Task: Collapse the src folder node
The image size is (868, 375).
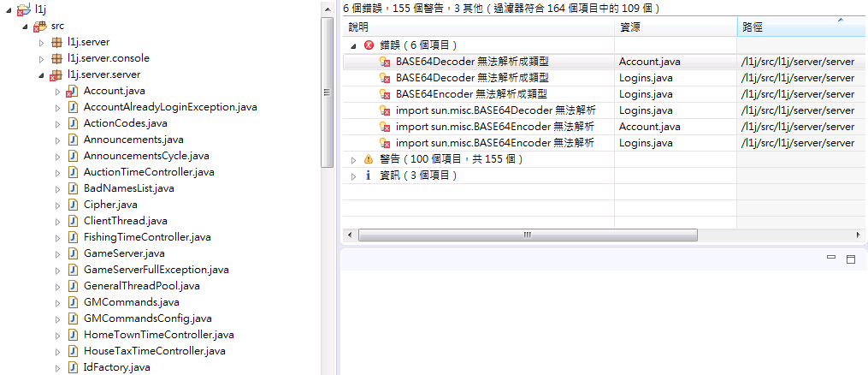Action: click(26, 27)
